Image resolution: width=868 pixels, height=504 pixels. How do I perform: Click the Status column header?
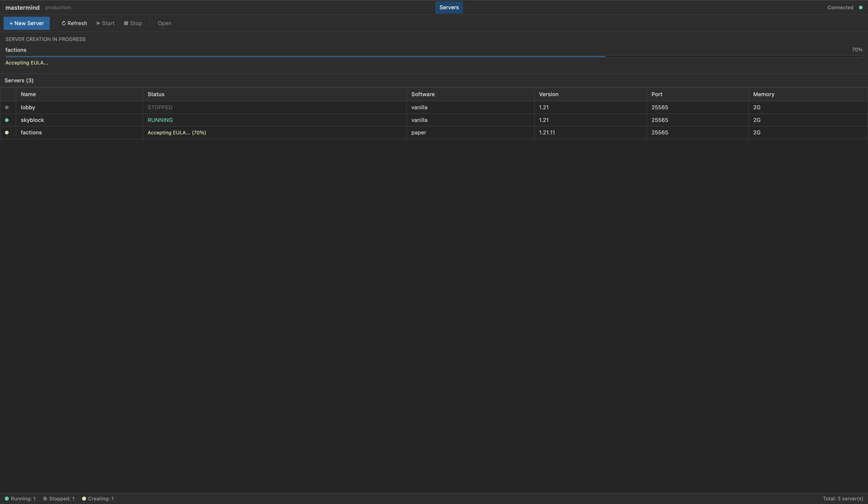(274, 94)
